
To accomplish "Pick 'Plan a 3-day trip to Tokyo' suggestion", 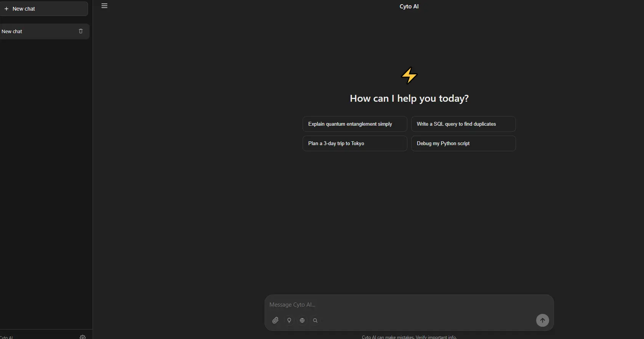I will tap(355, 143).
